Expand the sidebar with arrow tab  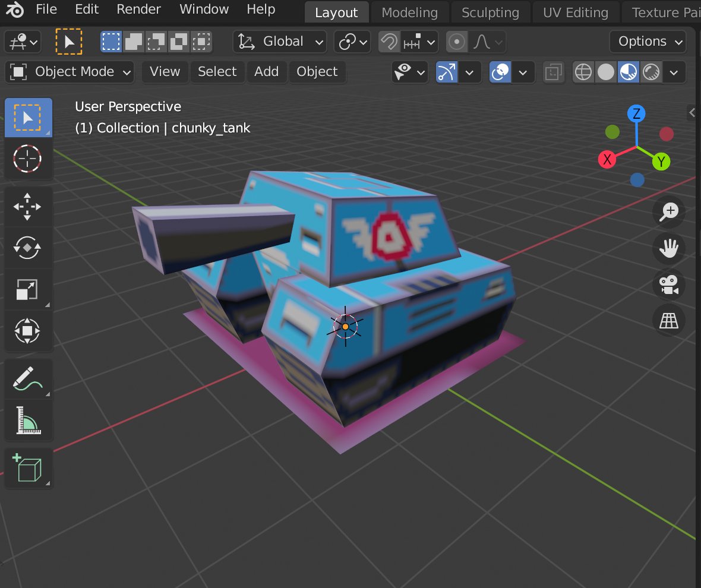point(692,112)
